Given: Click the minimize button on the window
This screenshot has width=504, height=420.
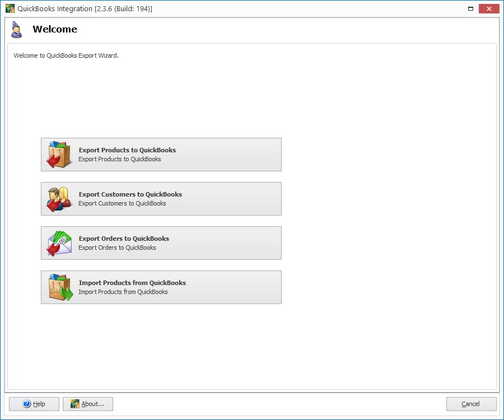Looking at the screenshot, I should click(x=471, y=8).
